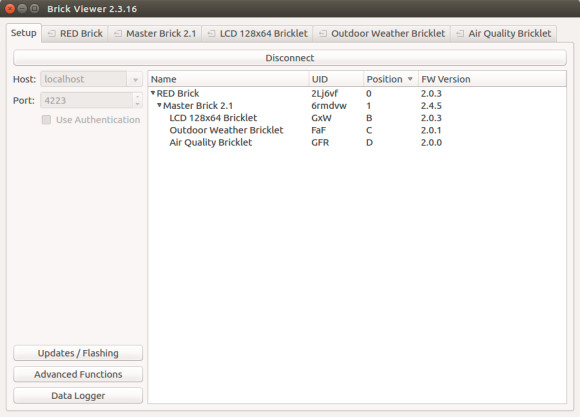Open the RED Brick tab
The image size is (580, 417).
coord(75,34)
